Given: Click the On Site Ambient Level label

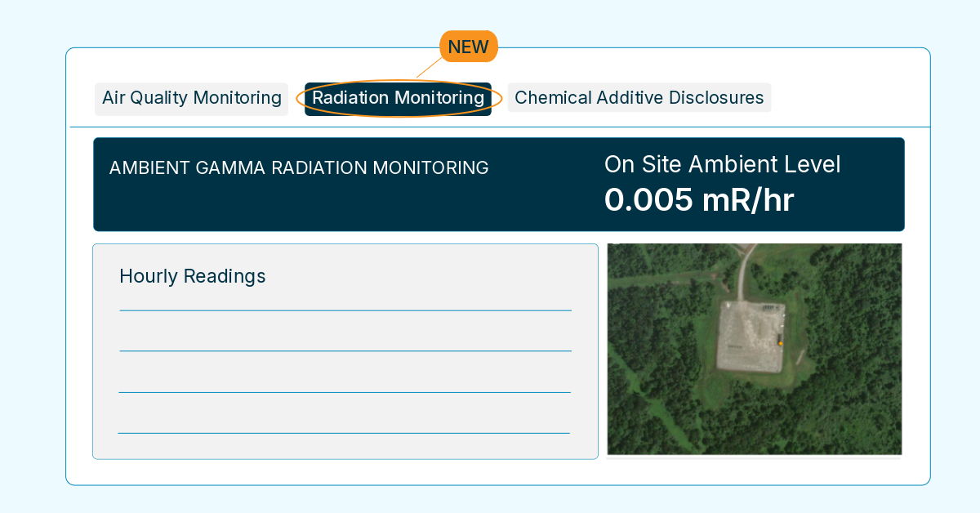Looking at the screenshot, I should click(x=723, y=164).
